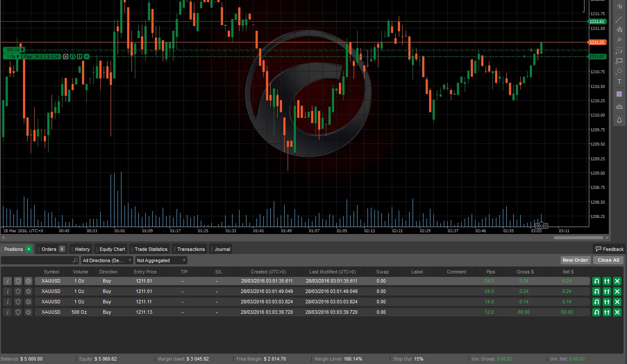Viewport: 627px width, 364px height.
Task: Click the search magnifier icon
Action: (x=76, y=260)
